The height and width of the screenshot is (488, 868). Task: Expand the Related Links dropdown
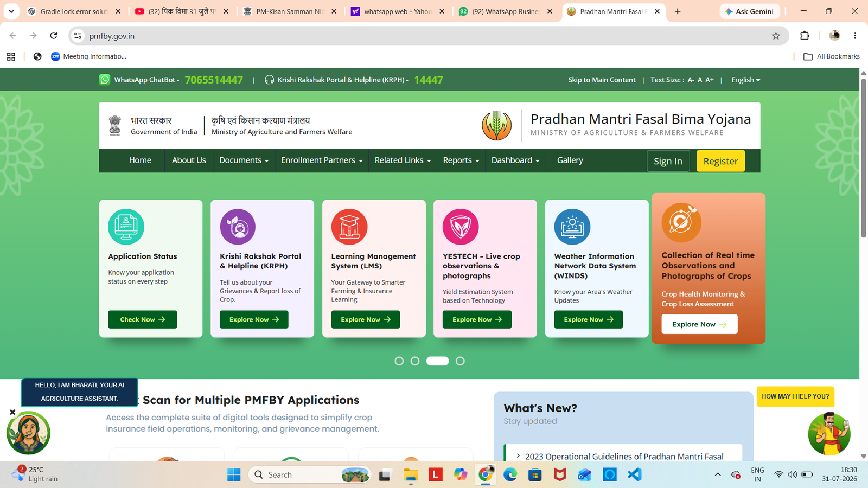[x=403, y=160]
